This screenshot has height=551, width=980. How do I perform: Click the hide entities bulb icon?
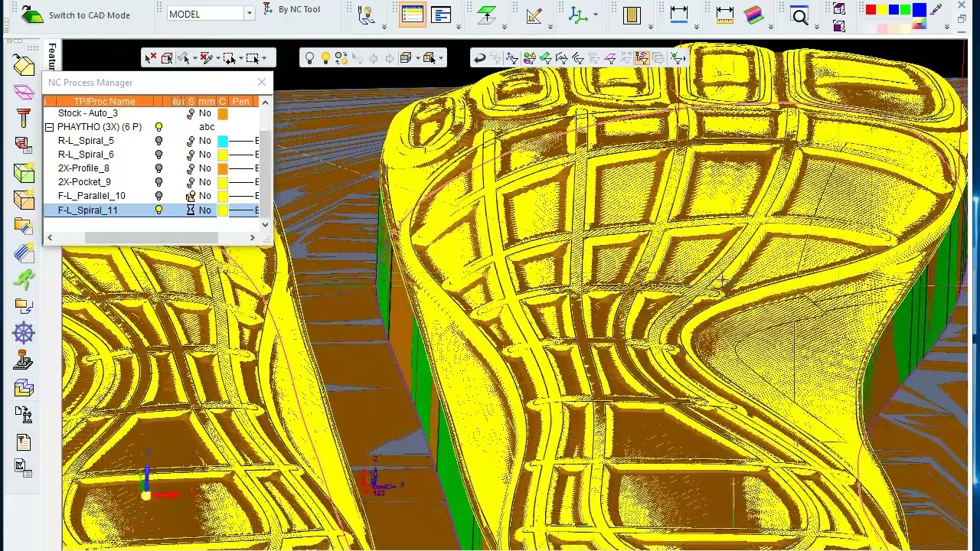pyautogui.click(x=309, y=58)
